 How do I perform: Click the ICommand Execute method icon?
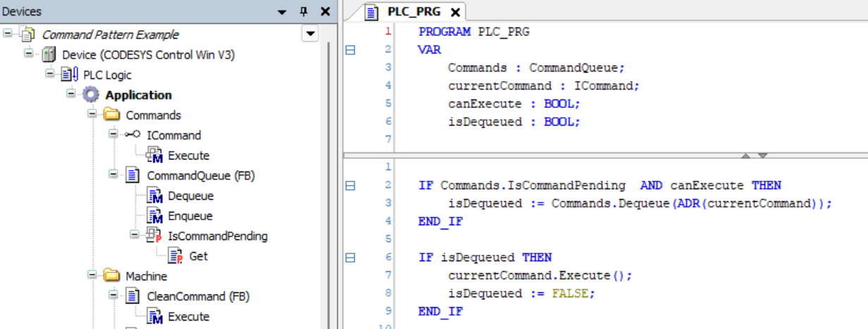[154, 155]
